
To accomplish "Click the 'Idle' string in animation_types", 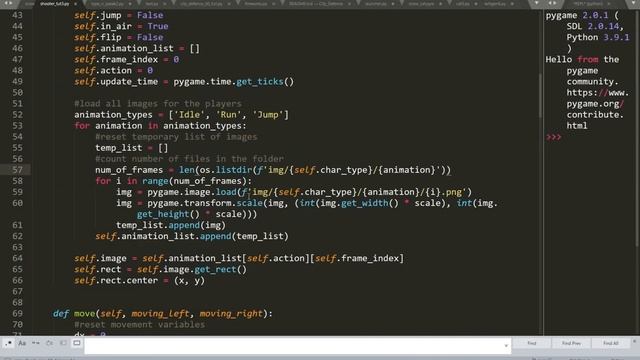I will (189, 115).
